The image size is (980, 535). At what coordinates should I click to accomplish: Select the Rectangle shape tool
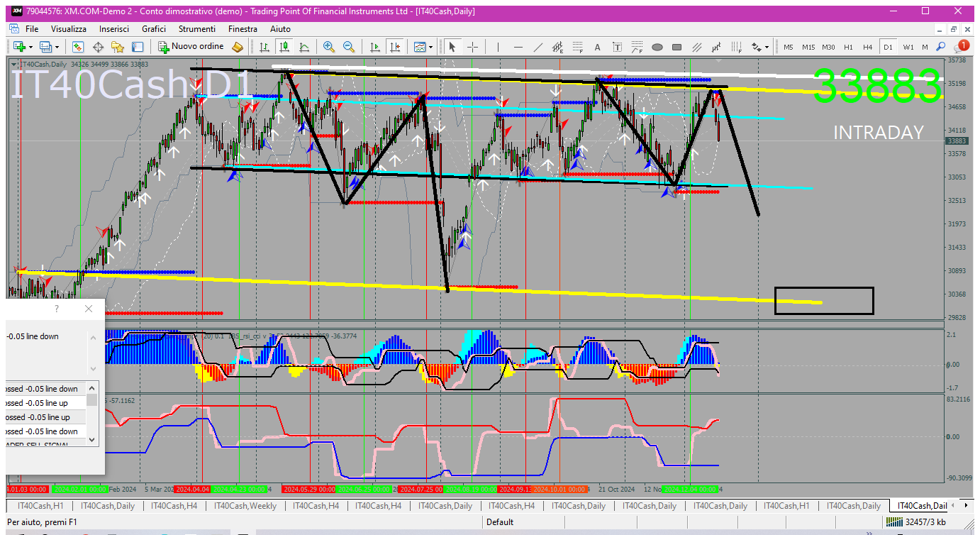[x=676, y=47]
